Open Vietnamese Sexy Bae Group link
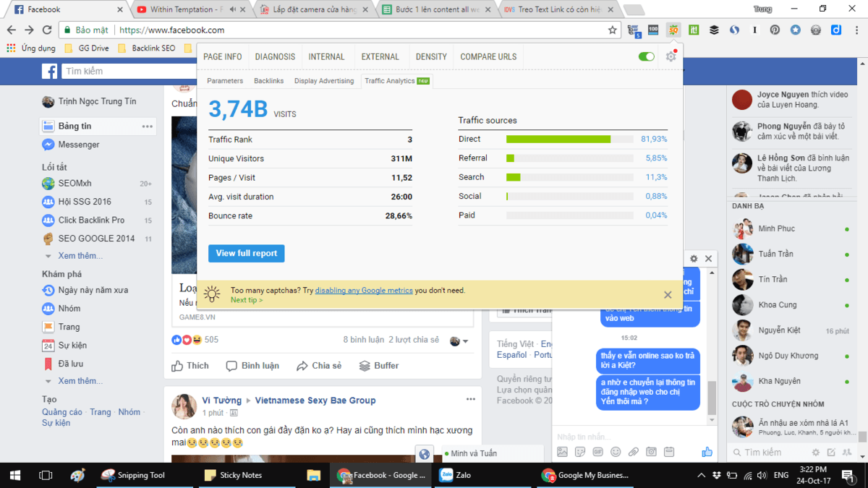868x488 pixels. pyautogui.click(x=316, y=400)
